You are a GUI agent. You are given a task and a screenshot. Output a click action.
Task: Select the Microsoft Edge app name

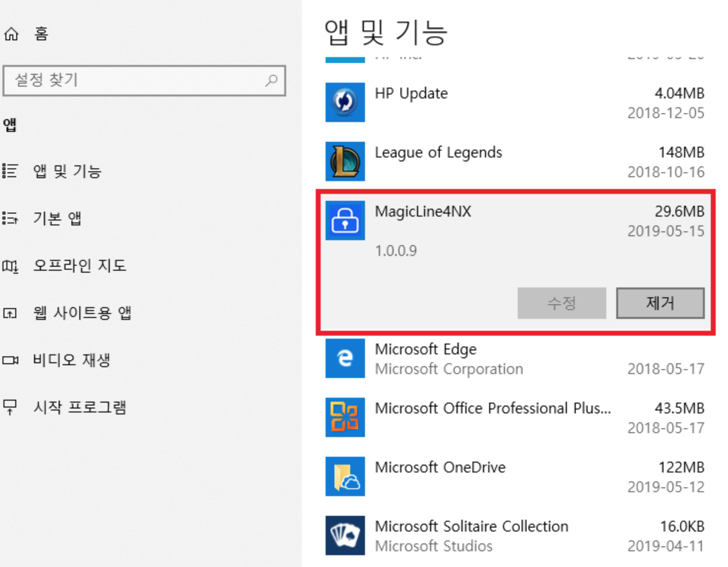tap(426, 349)
